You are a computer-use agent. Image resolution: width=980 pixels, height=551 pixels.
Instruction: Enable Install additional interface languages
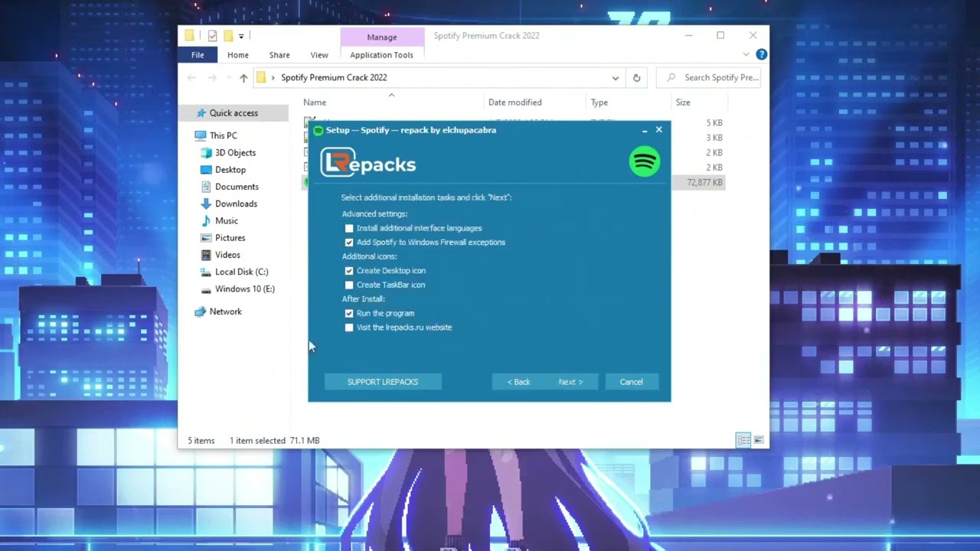(x=349, y=228)
